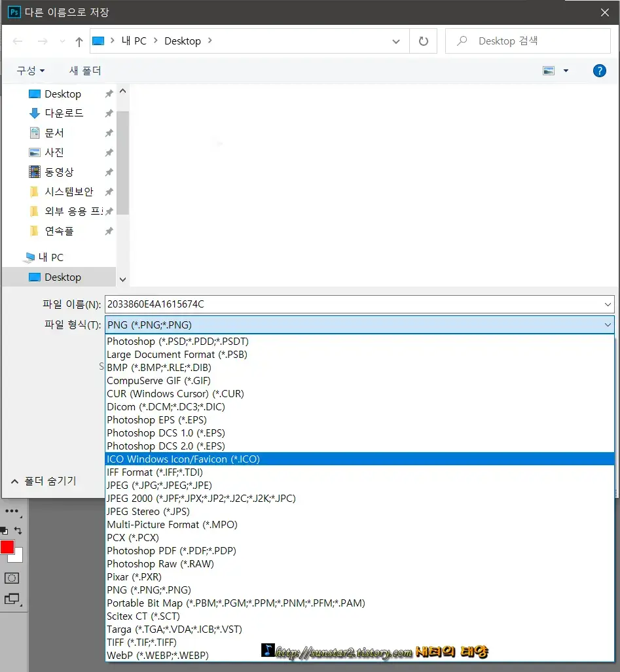Choose JPEG (*.JPG) format

click(x=359, y=486)
